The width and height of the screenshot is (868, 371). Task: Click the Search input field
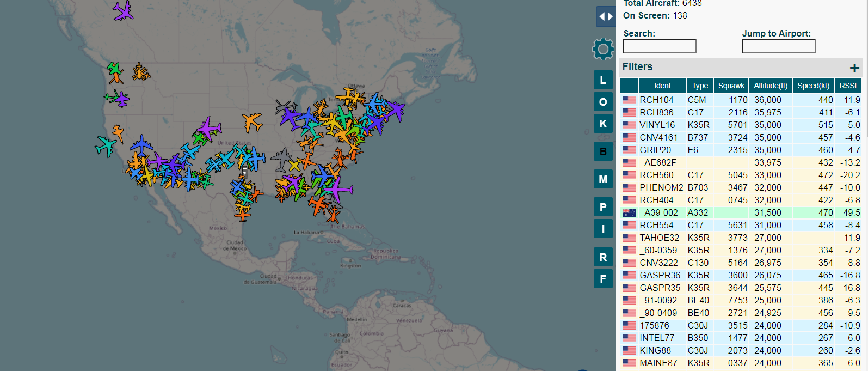click(x=660, y=46)
